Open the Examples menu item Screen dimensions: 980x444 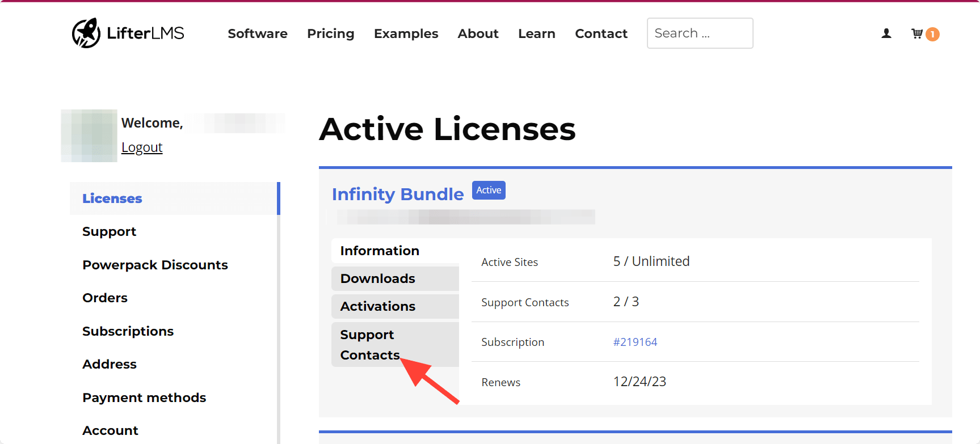(x=406, y=33)
